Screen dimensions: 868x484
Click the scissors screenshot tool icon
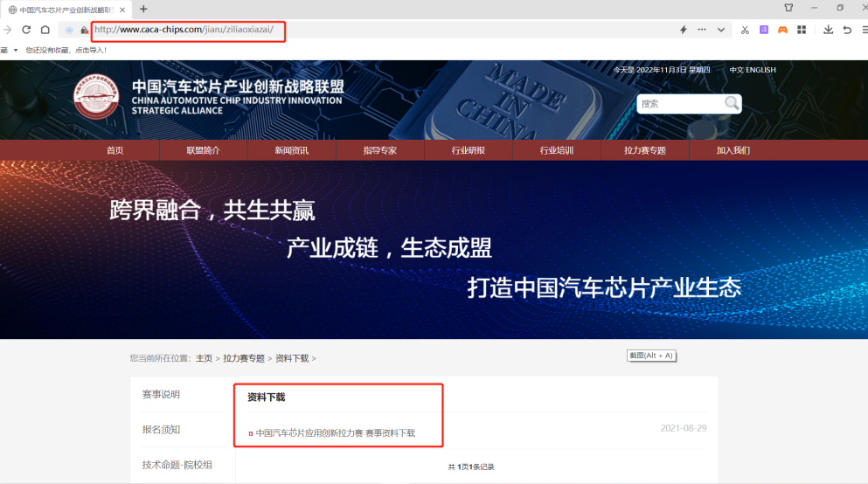click(x=745, y=30)
